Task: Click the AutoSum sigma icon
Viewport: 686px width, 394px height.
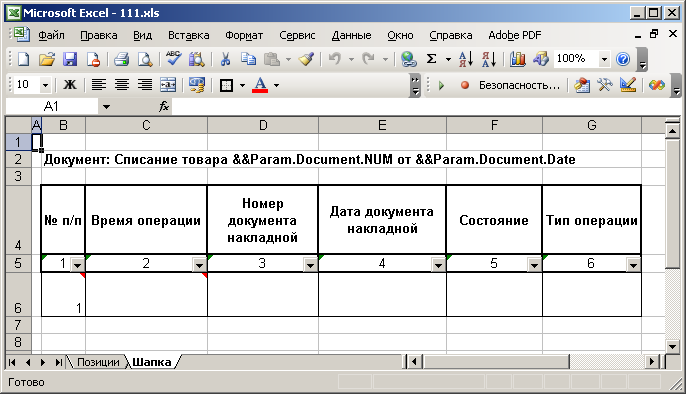Action: click(x=432, y=59)
